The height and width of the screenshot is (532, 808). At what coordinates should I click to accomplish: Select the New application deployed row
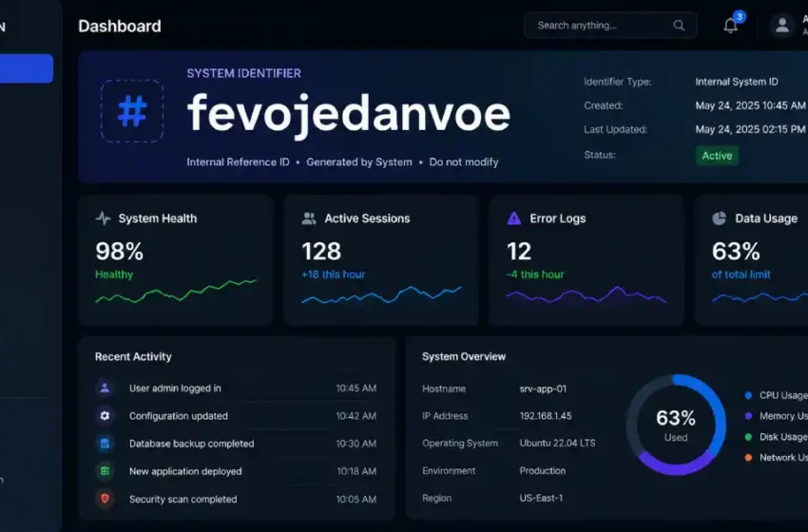(236, 471)
